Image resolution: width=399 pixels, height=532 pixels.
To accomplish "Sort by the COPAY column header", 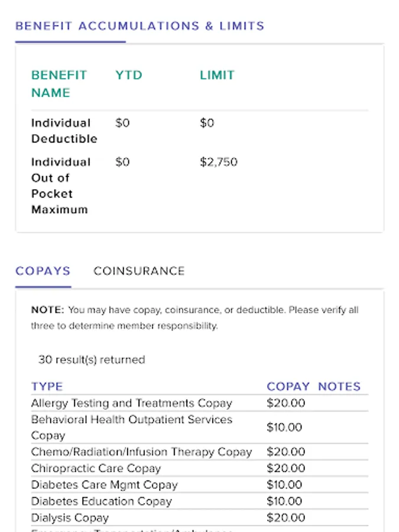I will point(288,387).
